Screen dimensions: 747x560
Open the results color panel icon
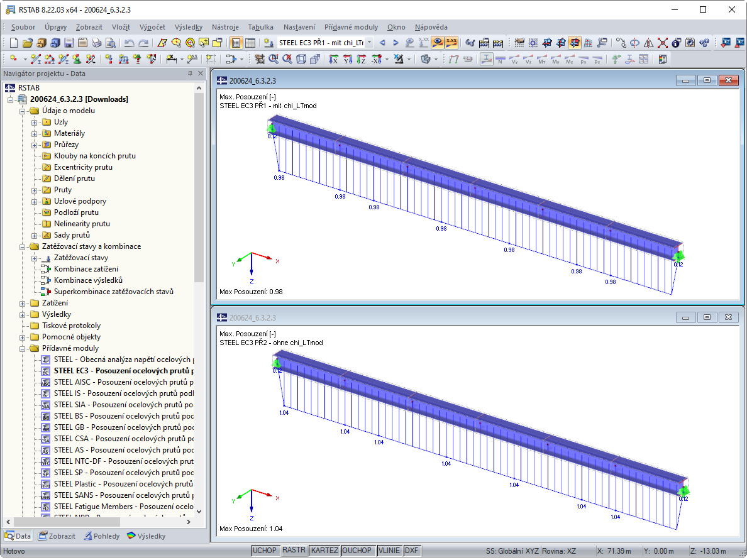[662, 59]
